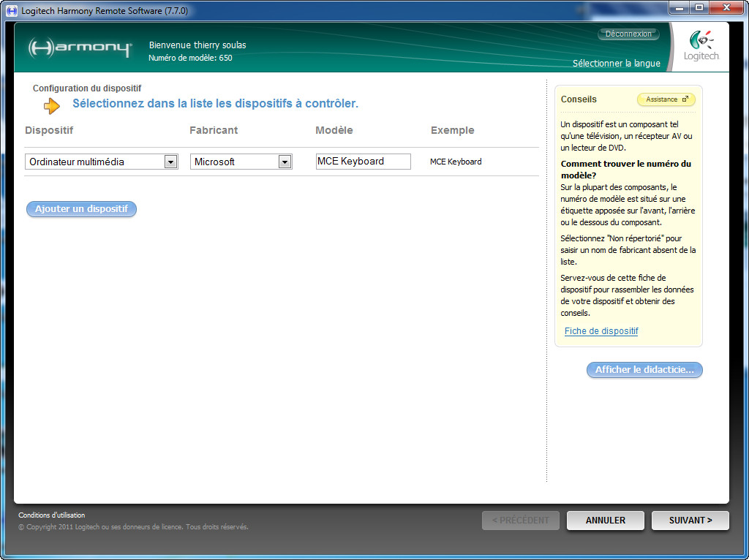749x560 pixels.
Task: Click the greyed-out PRÉCÉDENT button
Action: (520, 521)
